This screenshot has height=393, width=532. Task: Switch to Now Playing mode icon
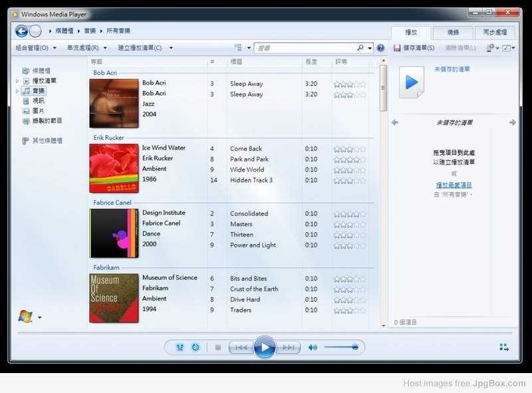pos(504,347)
